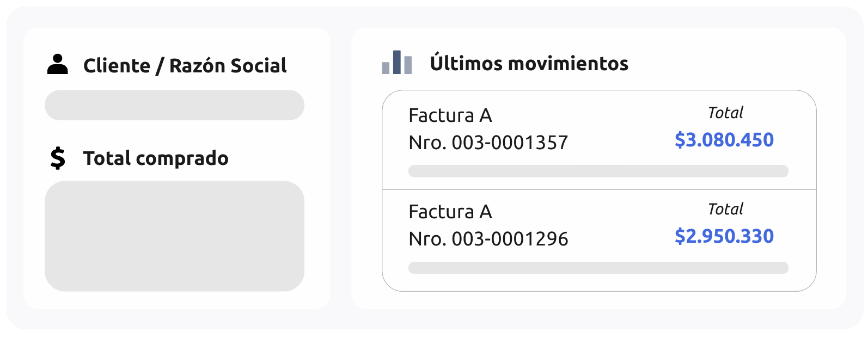
Task: Select the Cliente / Razón Social heading
Action: [x=185, y=65]
